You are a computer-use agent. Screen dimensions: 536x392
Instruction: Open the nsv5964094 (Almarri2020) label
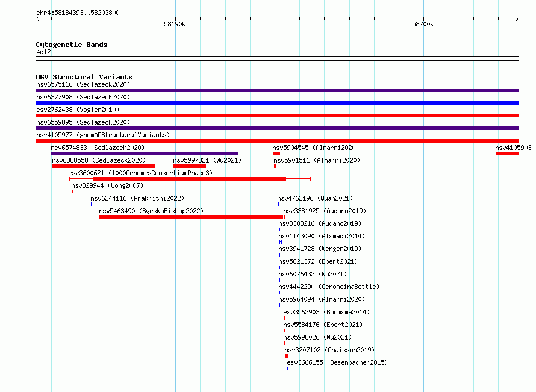click(322, 299)
